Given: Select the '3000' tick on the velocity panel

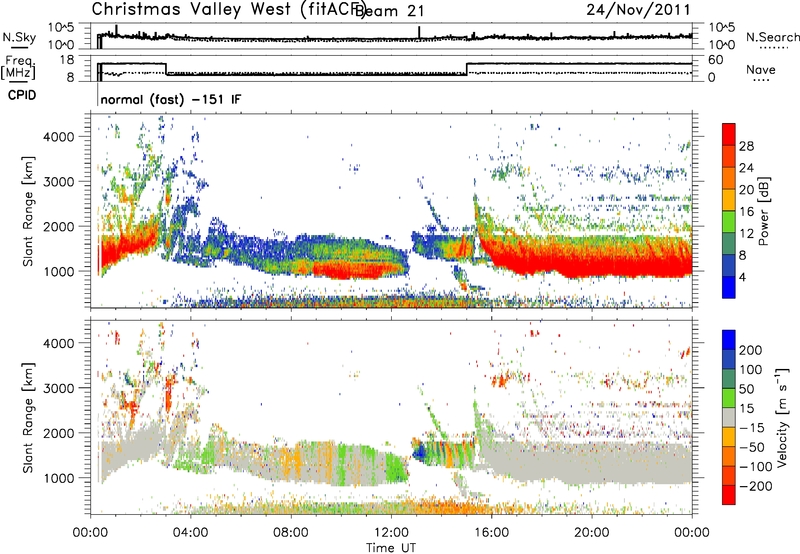Looking at the screenshot, I should coord(58,388).
